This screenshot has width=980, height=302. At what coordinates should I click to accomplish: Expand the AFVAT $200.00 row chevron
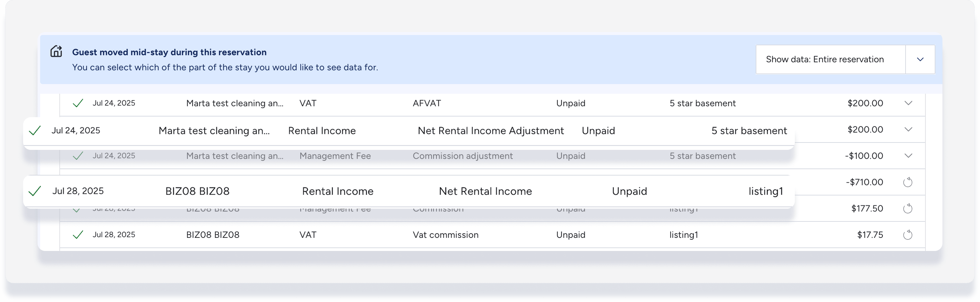908,103
